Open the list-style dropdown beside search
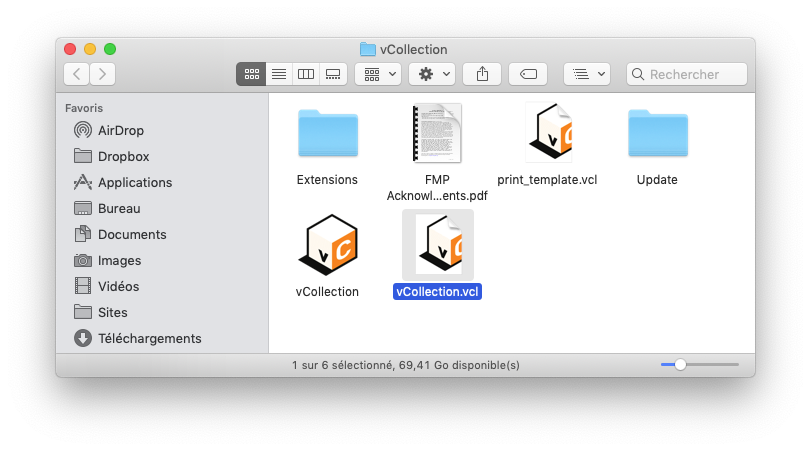 [587, 74]
